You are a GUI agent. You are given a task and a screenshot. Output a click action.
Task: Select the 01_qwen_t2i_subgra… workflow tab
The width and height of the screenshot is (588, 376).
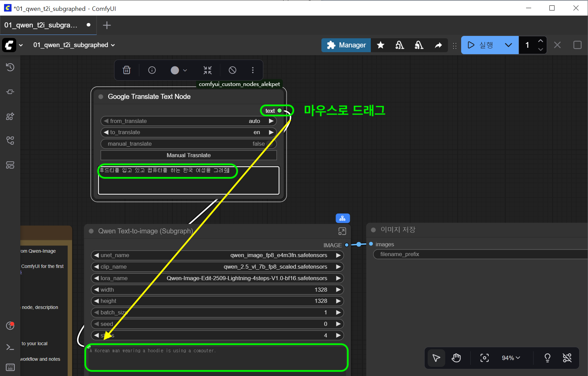pyautogui.click(x=48, y=25)
